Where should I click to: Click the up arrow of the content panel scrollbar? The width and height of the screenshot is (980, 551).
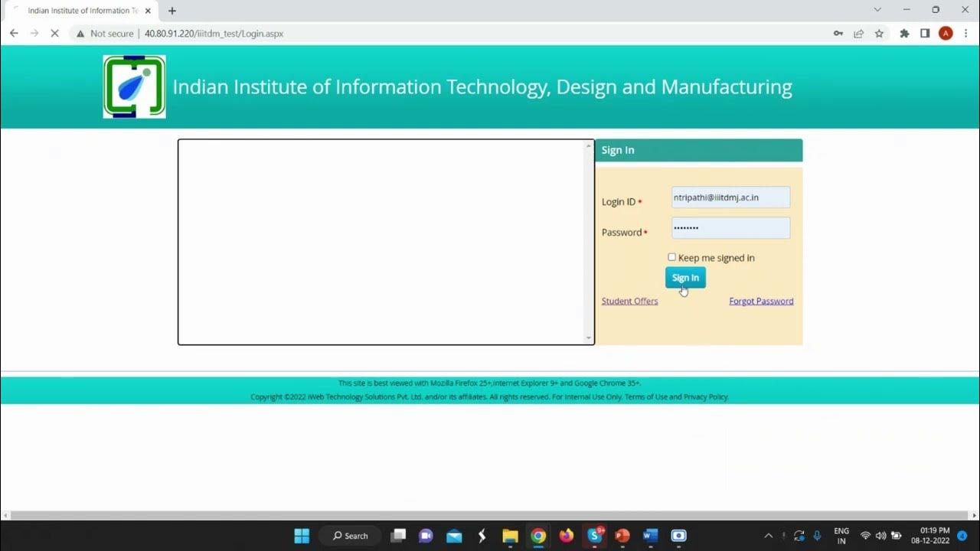tap(589, 145)
